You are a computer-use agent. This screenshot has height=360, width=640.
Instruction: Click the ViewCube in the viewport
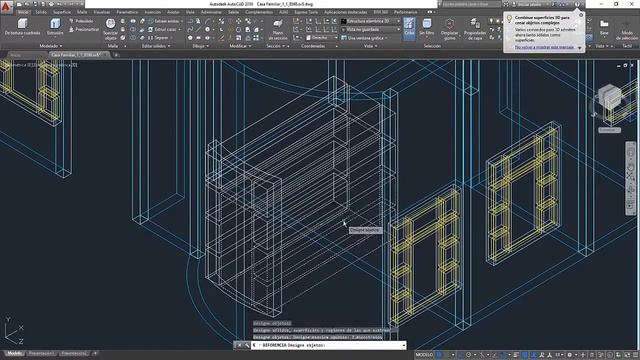point(610,98)
